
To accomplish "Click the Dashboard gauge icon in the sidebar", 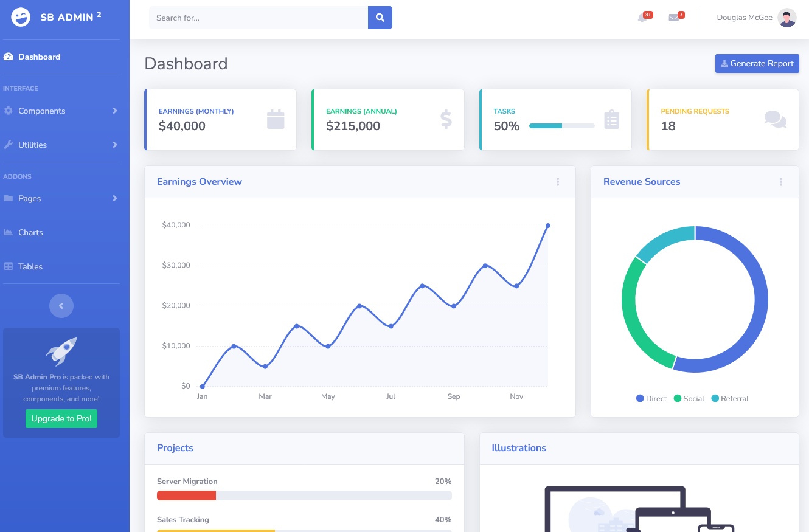I will tap(9, 57).
